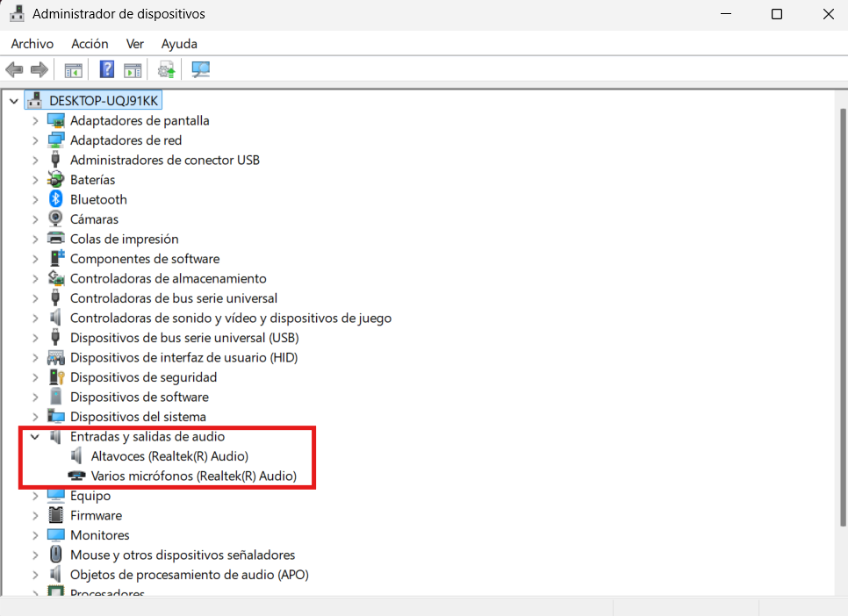Image resolution: width=848 pixels, height=616 pixels.
Task: Select DESKTOP-UQJ91KK label
Action: 104,101
